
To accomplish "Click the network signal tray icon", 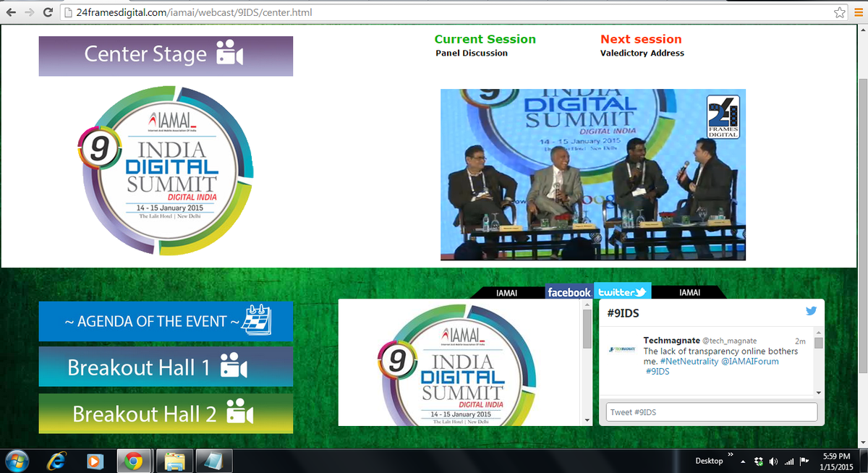I will tap(789, 461).
